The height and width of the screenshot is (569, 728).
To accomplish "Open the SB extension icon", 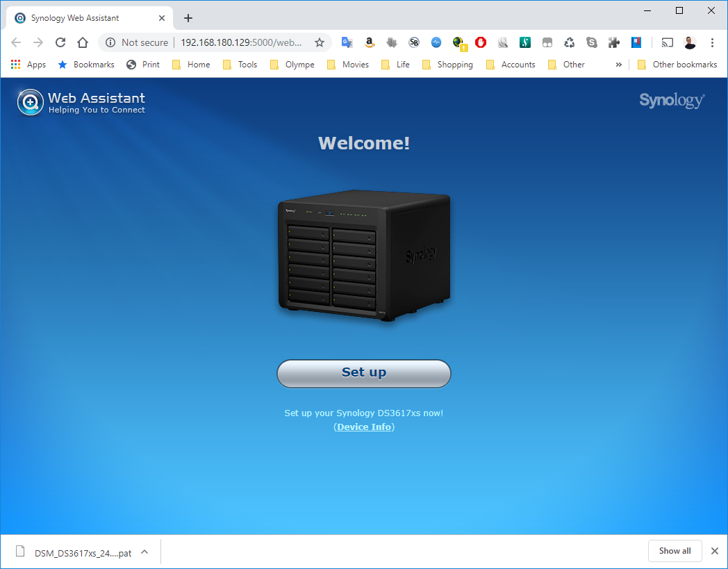I will (x=414, y=43).
